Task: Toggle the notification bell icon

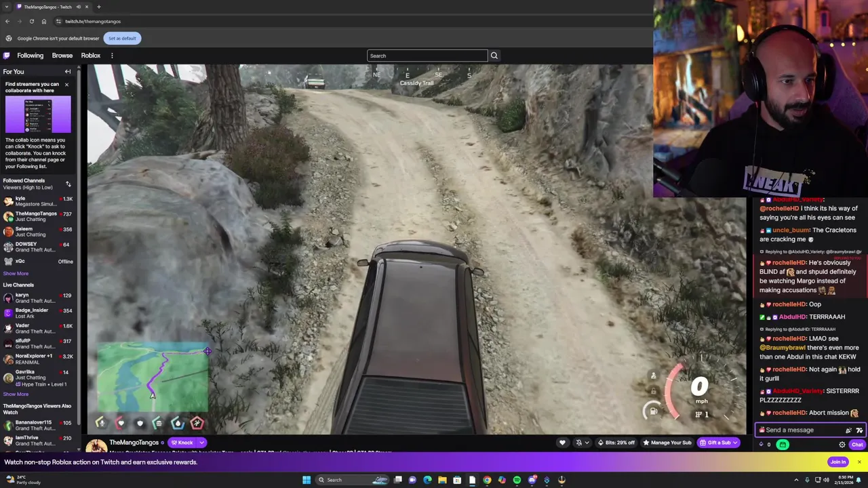Action: click(x=578, y=443)
